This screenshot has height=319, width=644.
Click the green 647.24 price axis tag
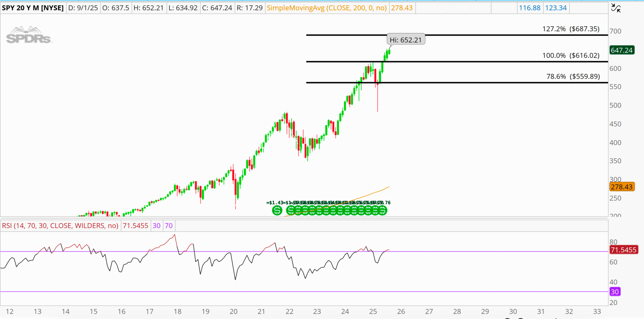pyautogui.click(x=622, y=50)
